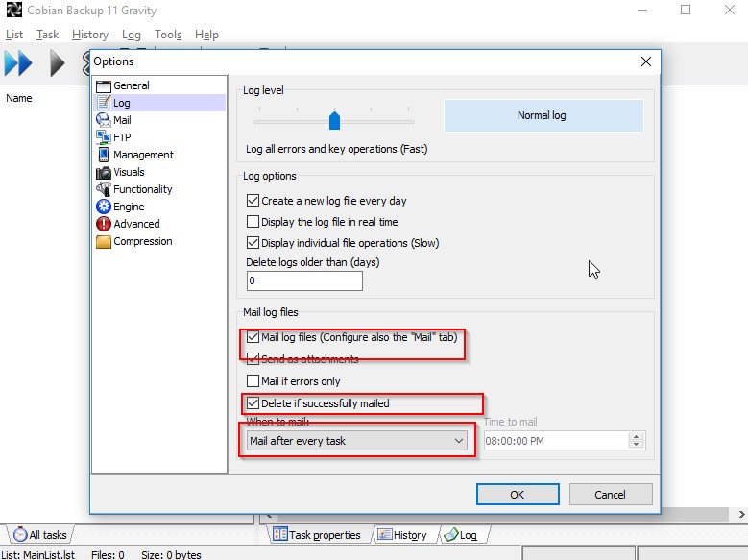Check the 'Mail if errors only' box
Viewport: 748px width, 560px height.
pyautogui.click(x=253, y=381)
